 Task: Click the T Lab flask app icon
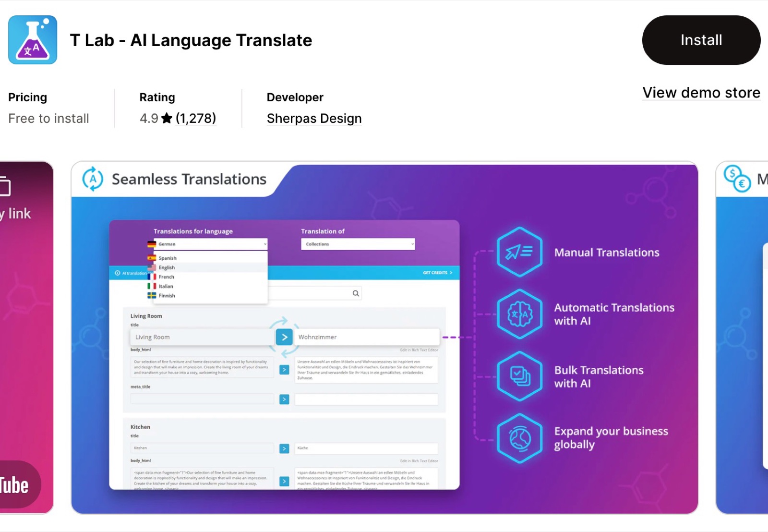(x=33, y=40)
